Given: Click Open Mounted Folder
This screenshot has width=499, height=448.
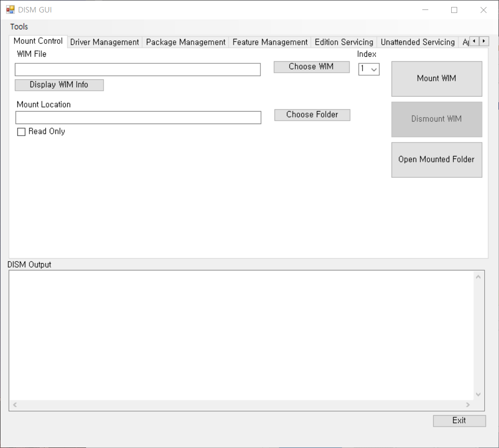Looking at the screenshot, I should [436, 159].
